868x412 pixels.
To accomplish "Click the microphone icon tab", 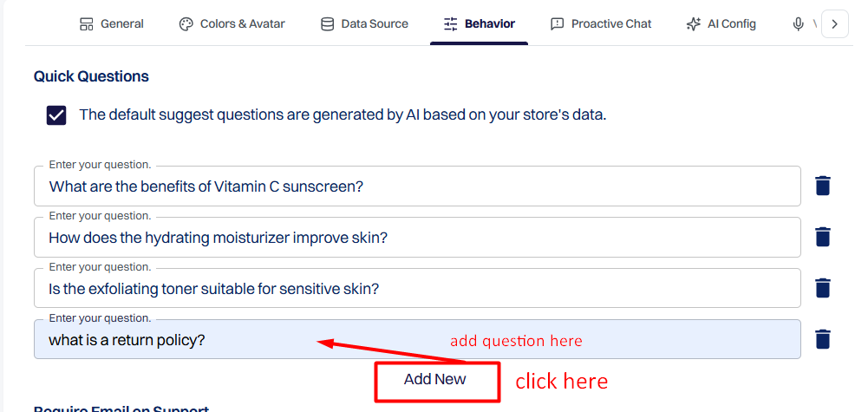I will (798, 23).
